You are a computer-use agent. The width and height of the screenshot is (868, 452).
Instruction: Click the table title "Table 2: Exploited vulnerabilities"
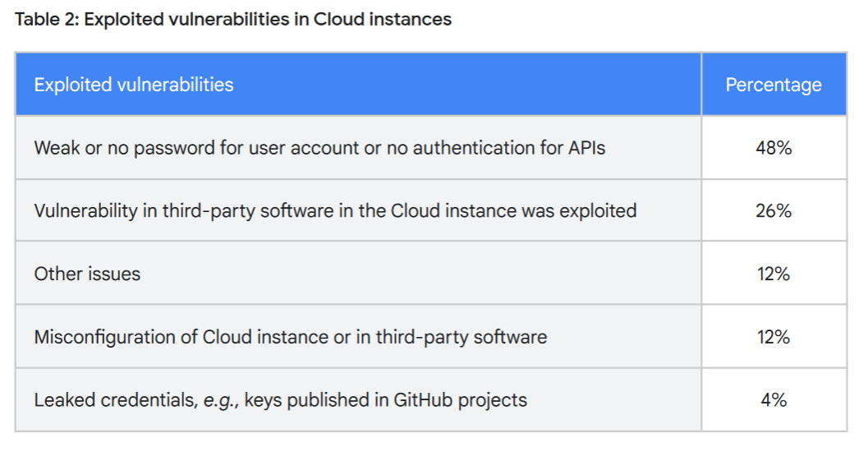click(233, 20)
